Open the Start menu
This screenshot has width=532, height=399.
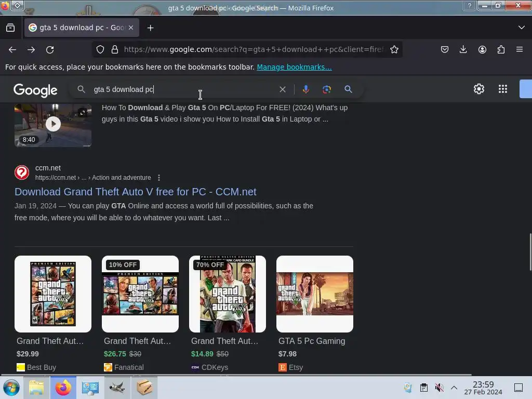[11, 388]
